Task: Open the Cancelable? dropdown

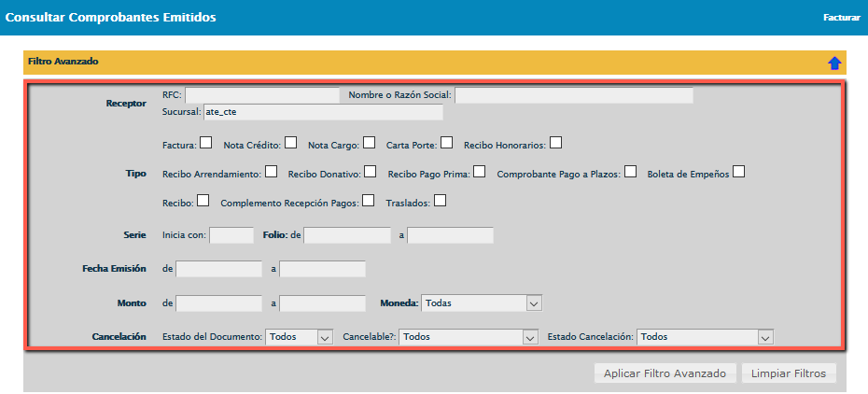Action: click(x=469, y=337)
